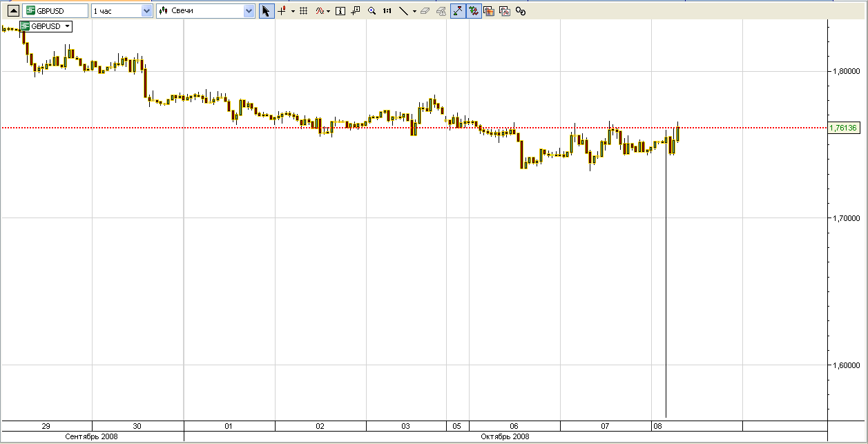This screenshot has width=868, height=444.
Task: Click the eraser icon
Action: pos(425,11)
